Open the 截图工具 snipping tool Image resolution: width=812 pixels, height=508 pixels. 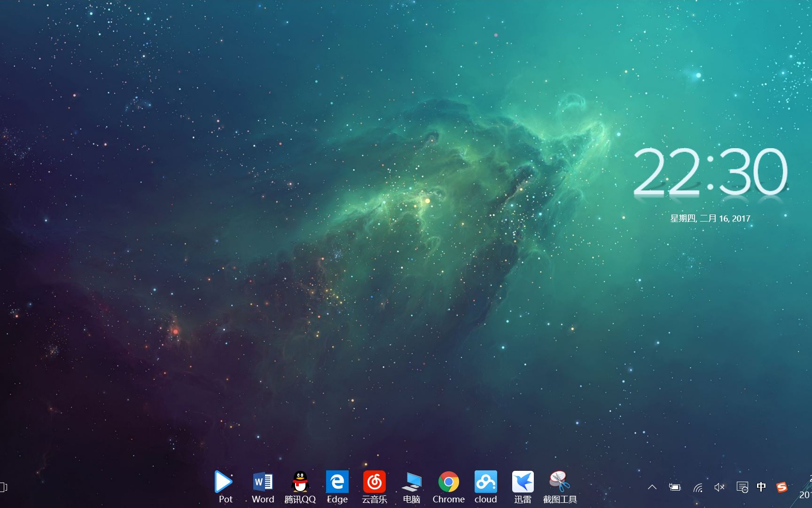tap(560, 483)
